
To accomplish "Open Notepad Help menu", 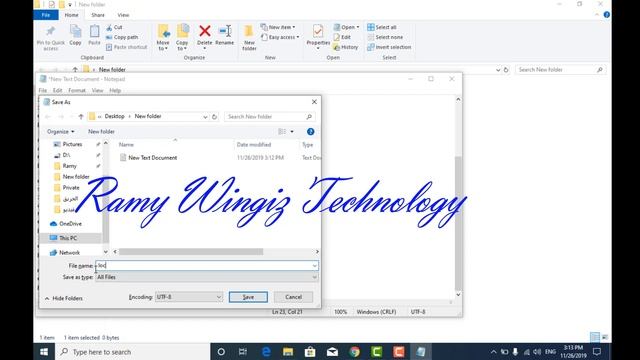I will (115, 90).
